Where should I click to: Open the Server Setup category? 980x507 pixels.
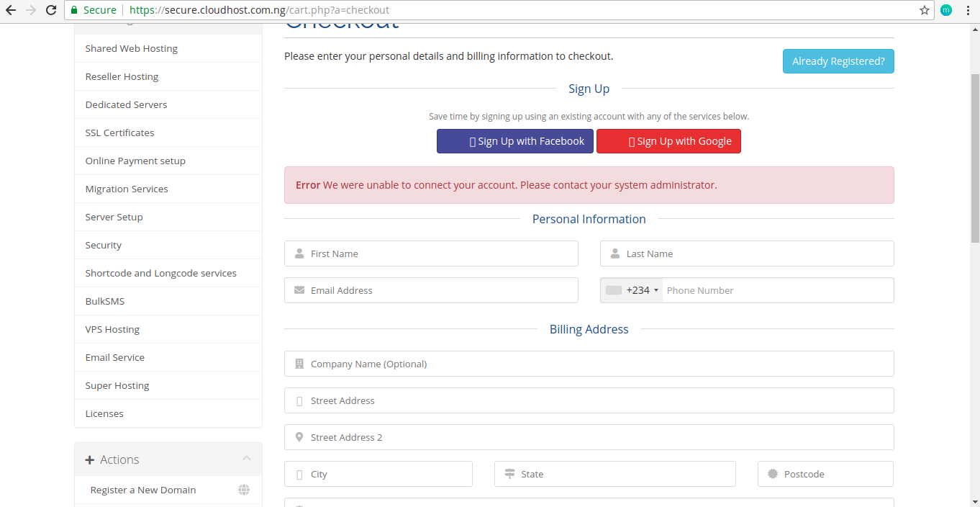(168, 217)
